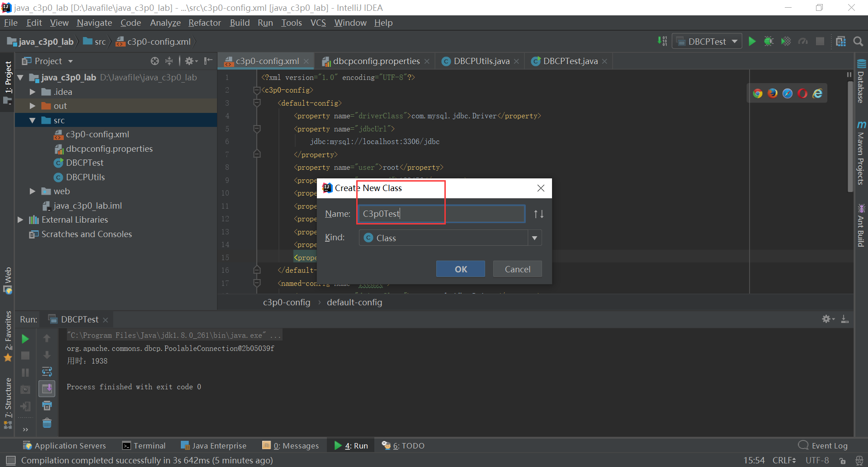This screenshot has width=868, height=467.
Task: Click the Name input field showing C3p0Test
Action: pos(441,214)
